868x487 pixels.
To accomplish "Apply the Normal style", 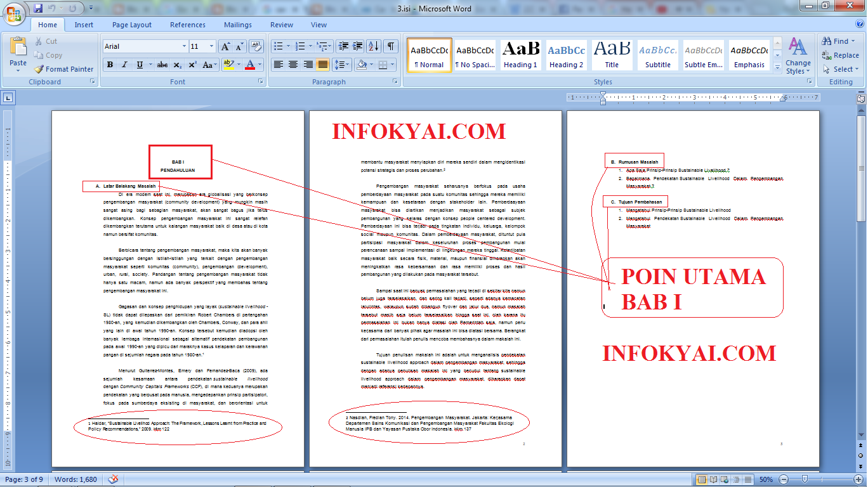I will (430, 55).
